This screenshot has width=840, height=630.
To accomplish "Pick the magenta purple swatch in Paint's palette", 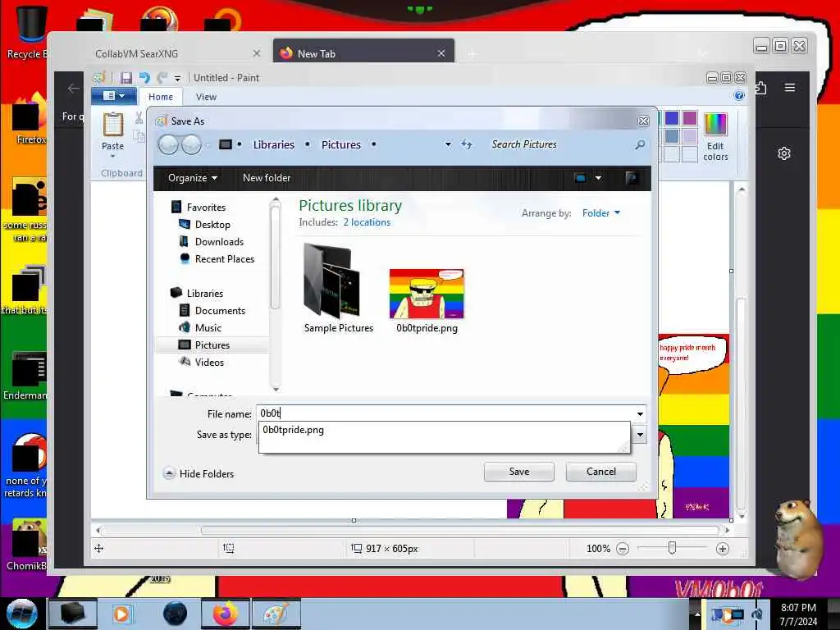I will point(690,118).
